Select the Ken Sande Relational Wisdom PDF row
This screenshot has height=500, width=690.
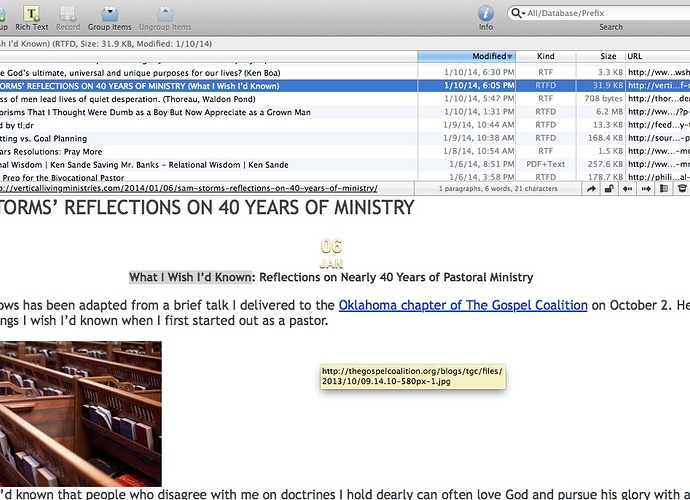150,164
